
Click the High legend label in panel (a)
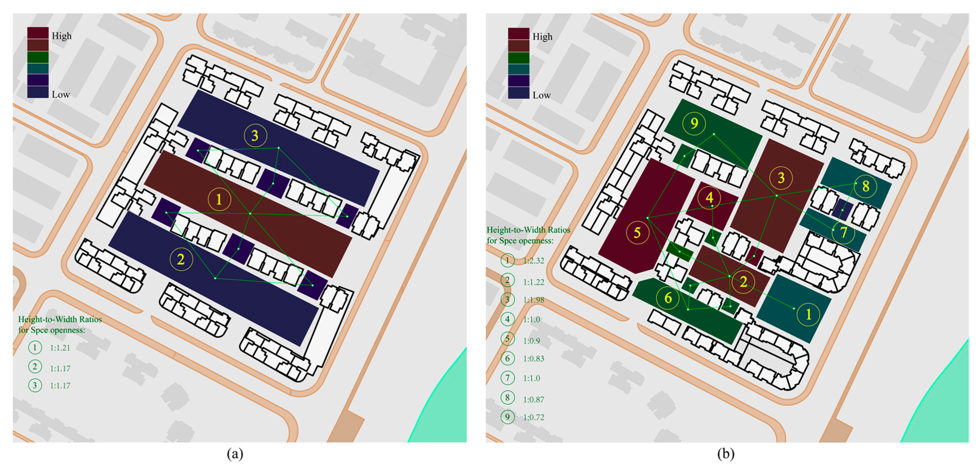(62, 36)
